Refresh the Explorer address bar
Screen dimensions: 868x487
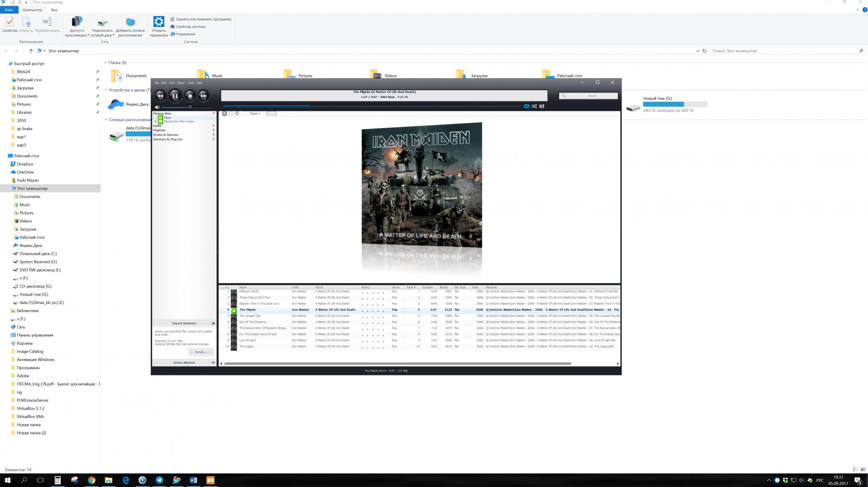[704, 51]
